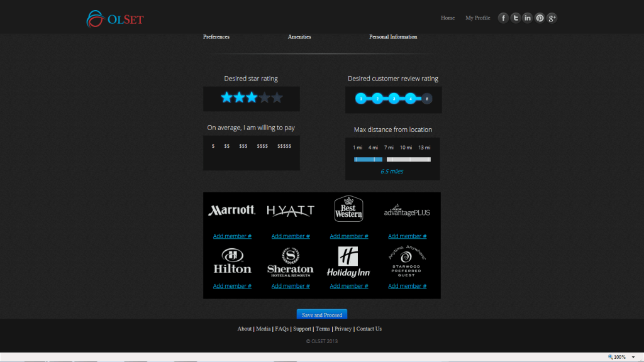Choose customer review rating 4

point(410,99)
